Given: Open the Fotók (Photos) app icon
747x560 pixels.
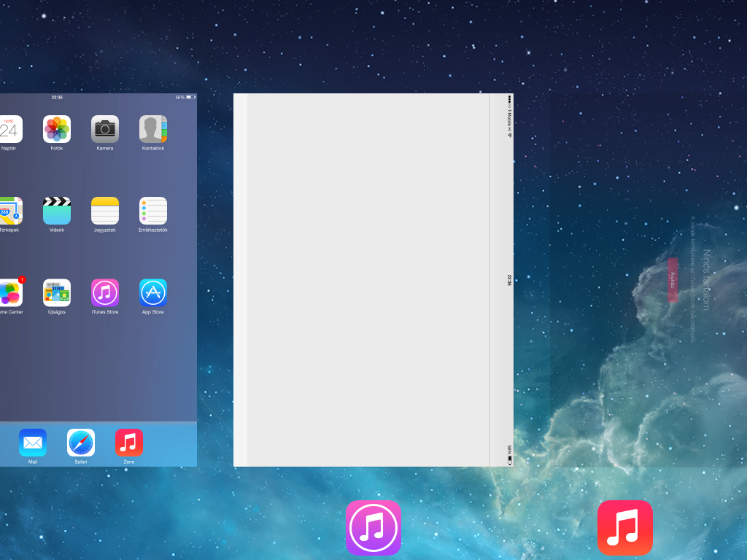Looking at the screenshot, I should pos(57,129).
